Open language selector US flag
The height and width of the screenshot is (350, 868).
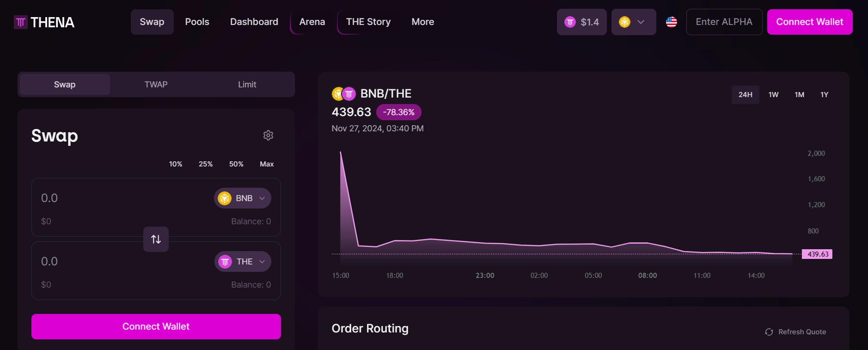tap(671, 22)
